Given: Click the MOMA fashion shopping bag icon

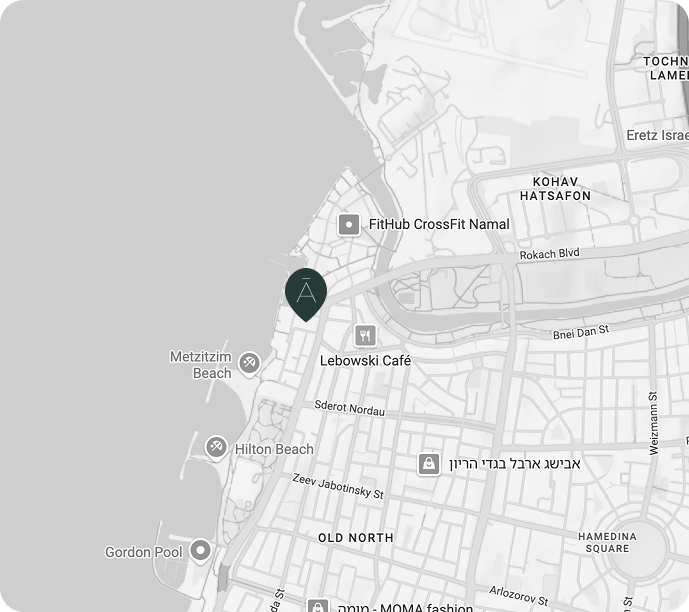Looking at the screenshot, I should [318, 606].
